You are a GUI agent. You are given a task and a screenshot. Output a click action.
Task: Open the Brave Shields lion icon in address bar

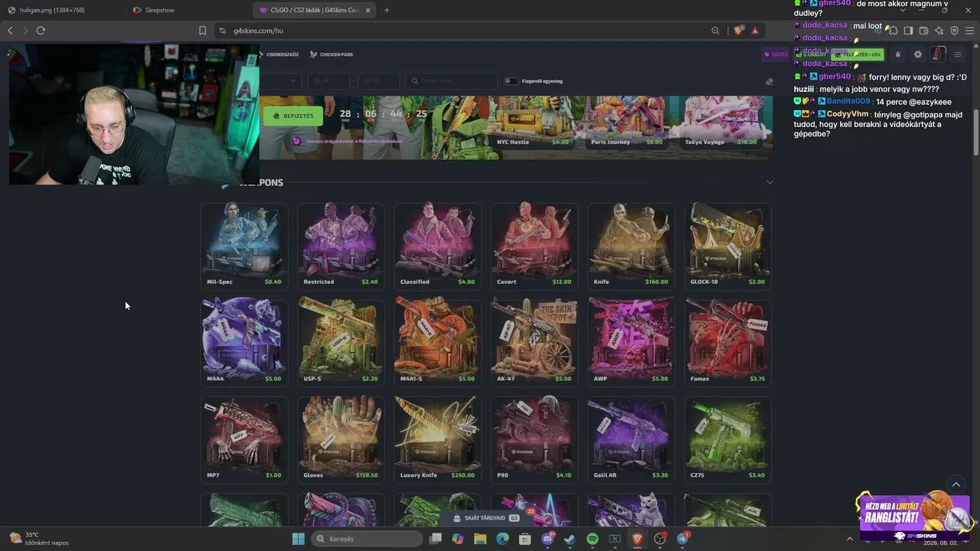pos(738,31)
